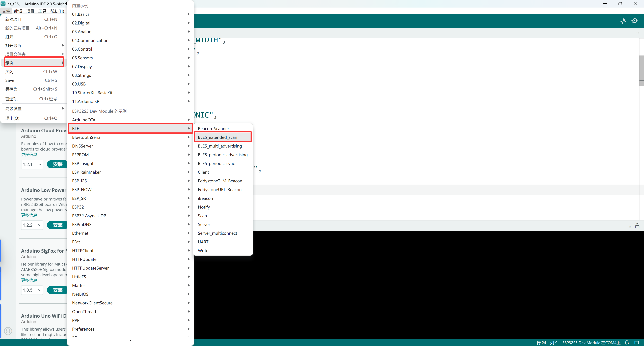Open version dropdown showing 1.2.1
Viewport: 644px width, 346px height.
pos(32,164)
